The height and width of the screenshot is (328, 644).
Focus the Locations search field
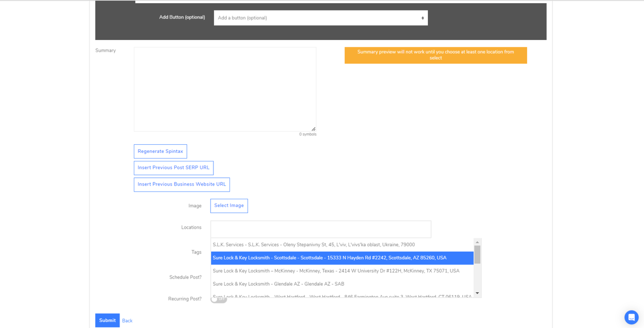[x=321, y=229]
